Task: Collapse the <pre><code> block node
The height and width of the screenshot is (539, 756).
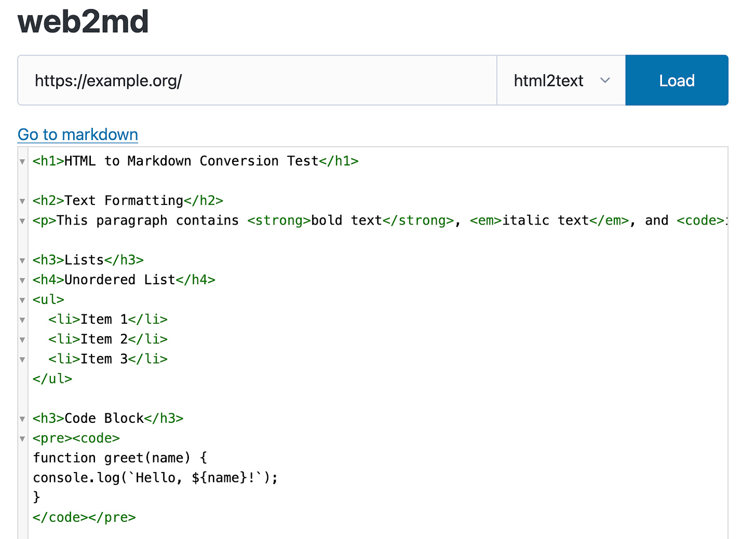Action: click(x=22, y=438)
